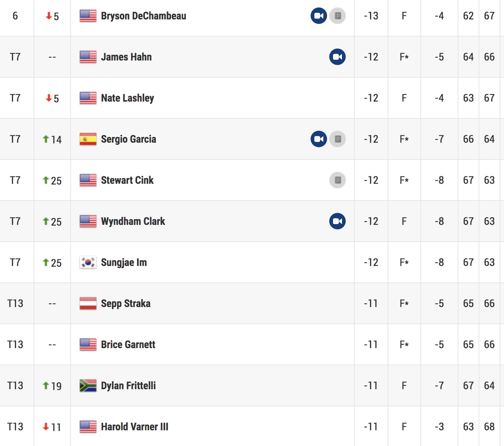This screenshot has height=446, width=504.
Task: Open Dylan Frittelli player profile
Action: (x=128, y=386)
